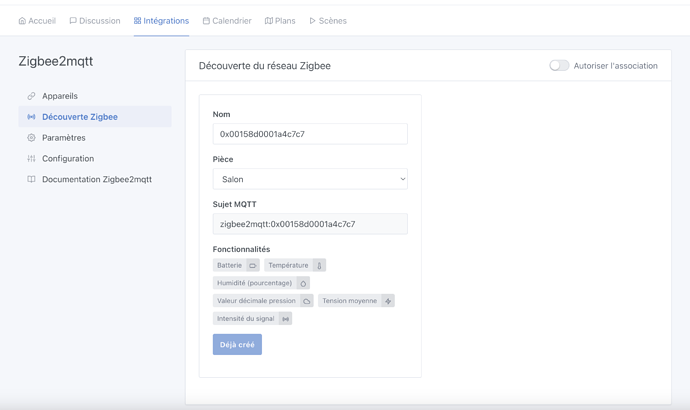Screen dimensions: 690x410
Task: Open Configuration in the sidebar
Action: 95,158
